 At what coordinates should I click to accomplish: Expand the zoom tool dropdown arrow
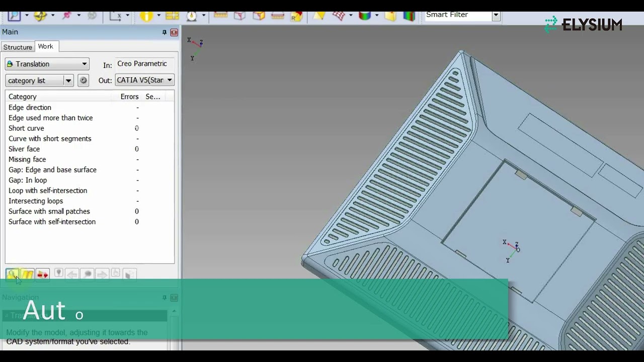pyautogui.click(x=27, y=16)
